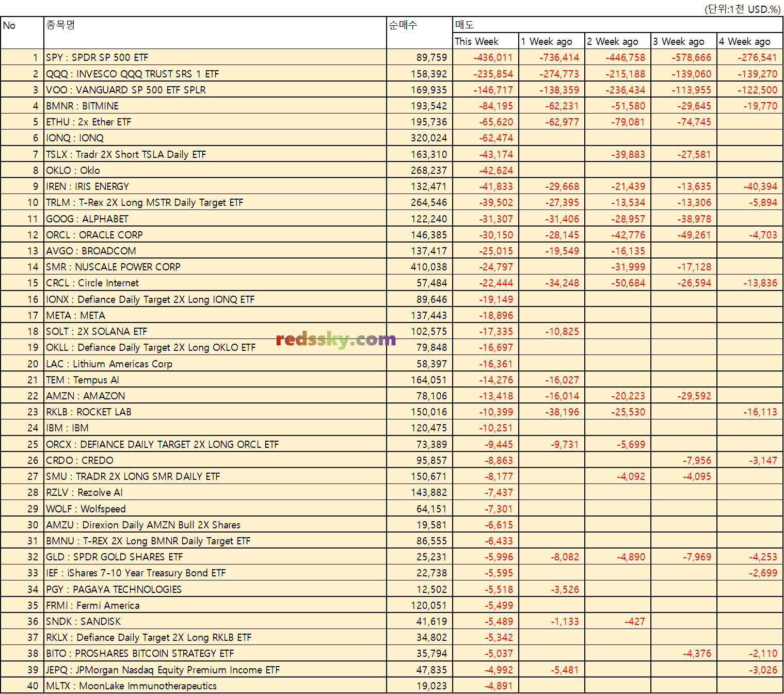Select RKLB 1 Week ago value -38,196
This screenshot has width=784, height=694.
pos(552,412)
